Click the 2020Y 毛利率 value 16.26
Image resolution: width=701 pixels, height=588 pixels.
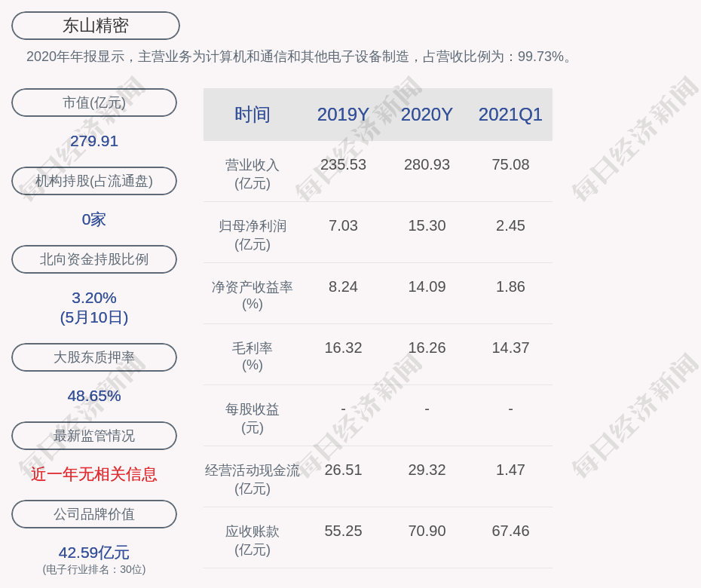pos(427,348)
